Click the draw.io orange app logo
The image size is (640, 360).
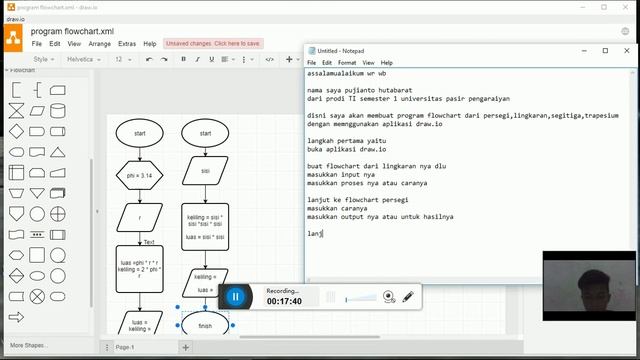pyautogui.click(x=13, y=38)
